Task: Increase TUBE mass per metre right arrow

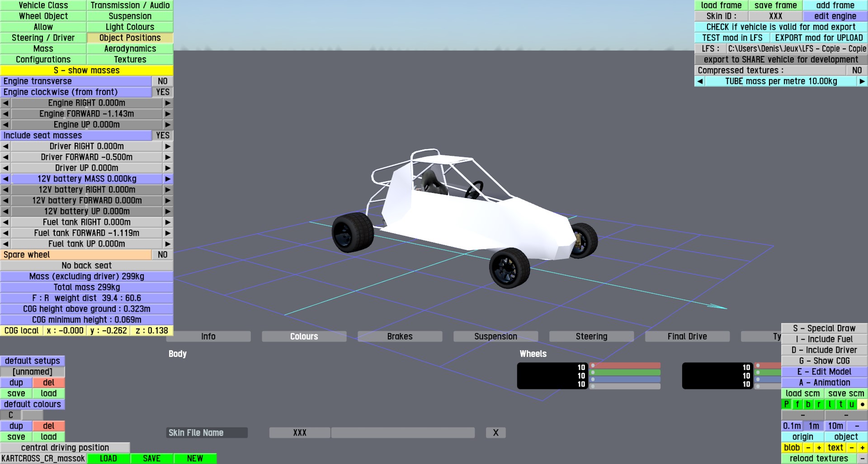Action: pyautogui.click(x=862, y=81)
